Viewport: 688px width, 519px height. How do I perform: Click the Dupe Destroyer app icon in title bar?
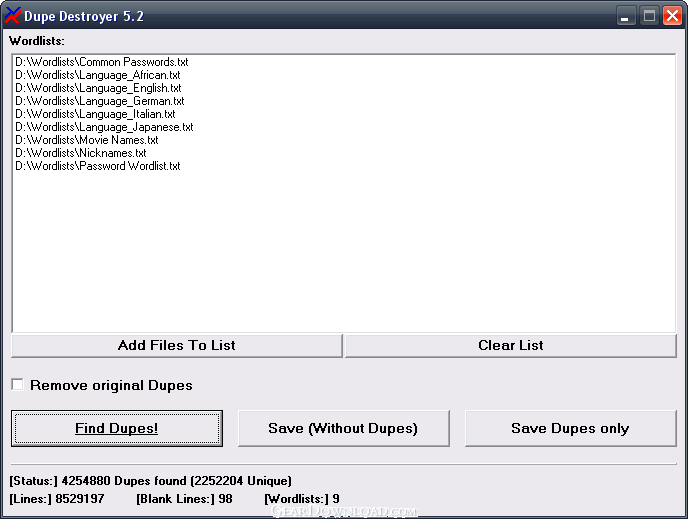(12, 16)
